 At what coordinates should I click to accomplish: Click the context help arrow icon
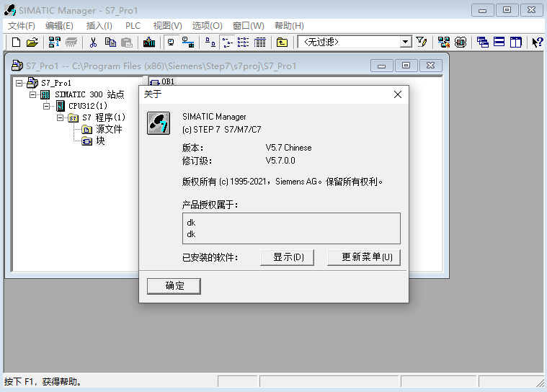[x=538, y=43]
